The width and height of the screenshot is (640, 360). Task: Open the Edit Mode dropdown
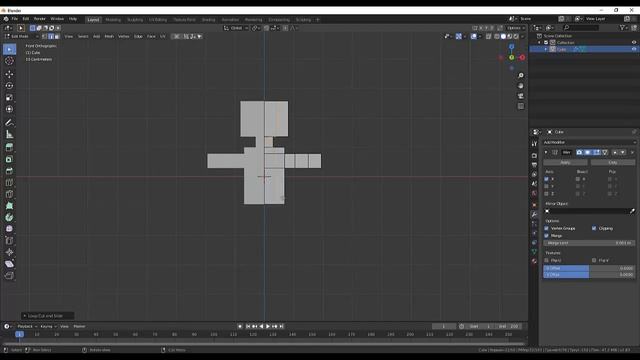(x=21, y=36)
